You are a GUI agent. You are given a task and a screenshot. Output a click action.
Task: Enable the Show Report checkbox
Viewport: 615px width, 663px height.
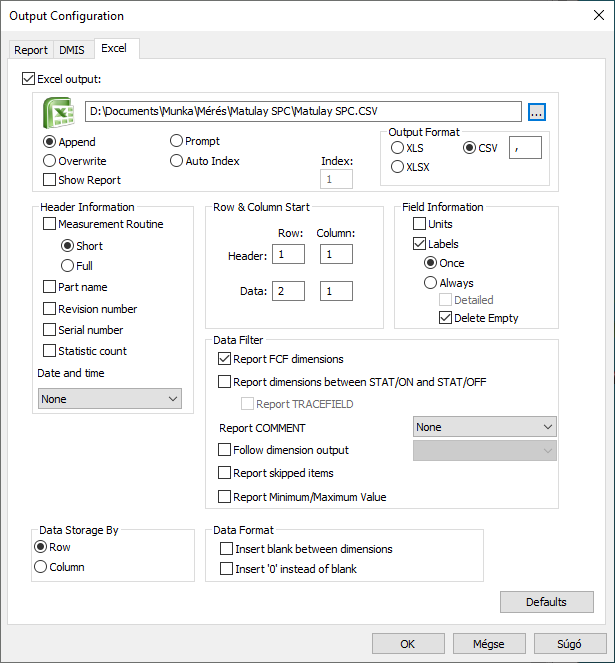click(50, 180)
